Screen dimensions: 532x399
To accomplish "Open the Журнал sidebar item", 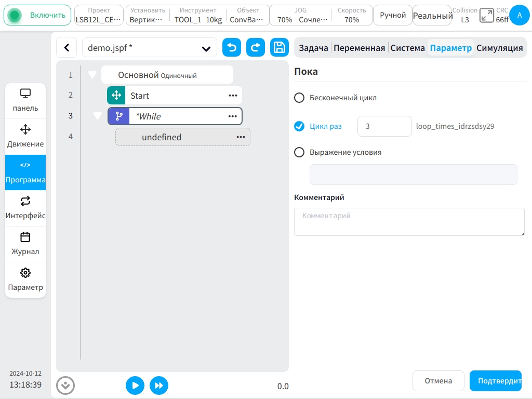I will point(25,244).
